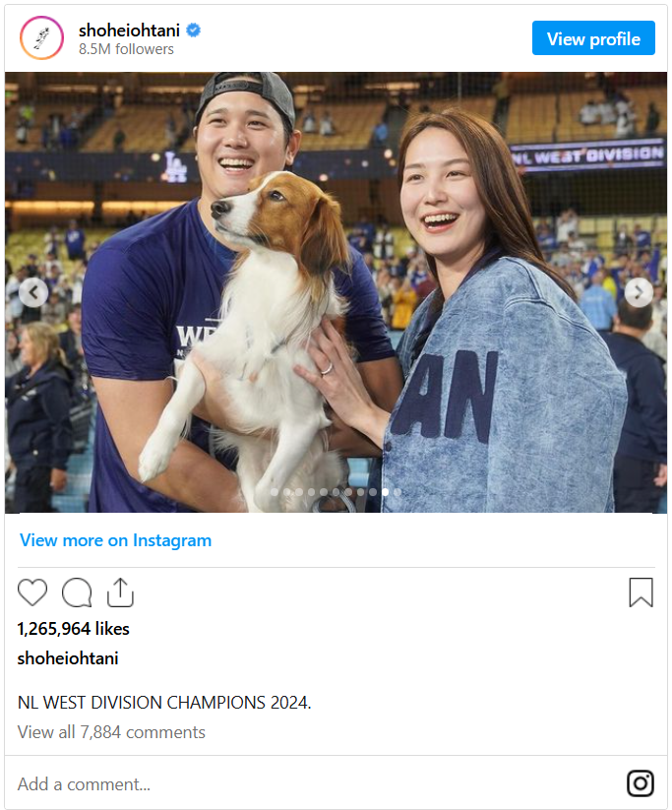
Task: Open the shoheiohtani username in the header
Action: tap(129, 31)
